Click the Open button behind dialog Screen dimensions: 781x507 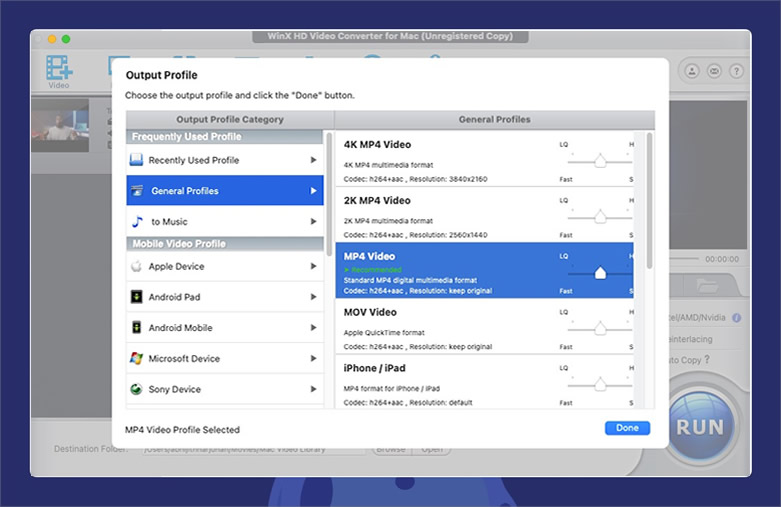pos(432,449)
